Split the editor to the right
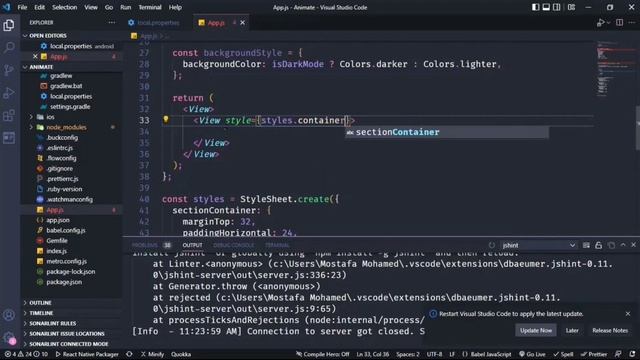 619,23
